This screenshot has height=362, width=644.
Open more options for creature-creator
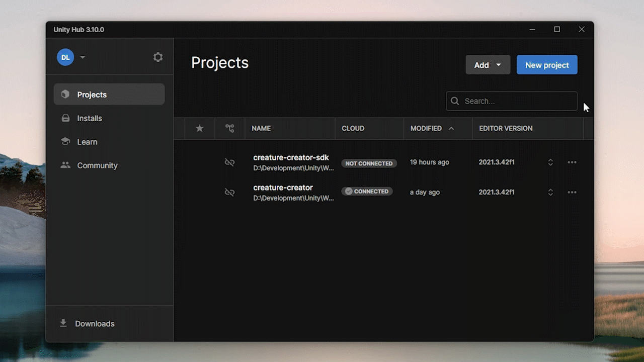tap(572, 192)
